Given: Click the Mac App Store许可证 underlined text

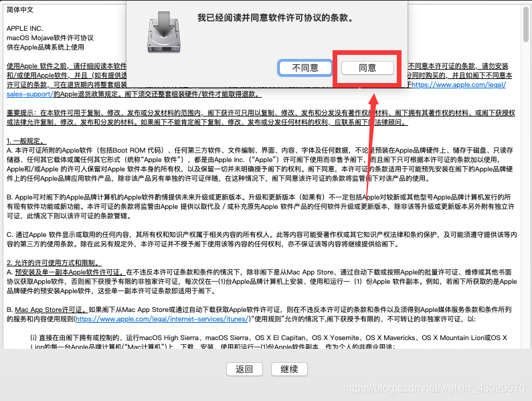Looking at the screenshot, I should (52, 310).
